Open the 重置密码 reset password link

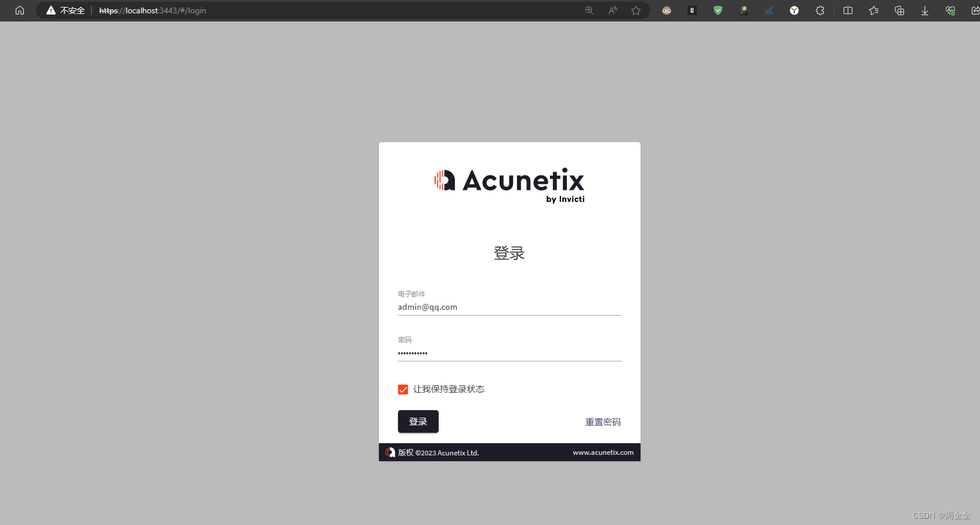(603, 422)
